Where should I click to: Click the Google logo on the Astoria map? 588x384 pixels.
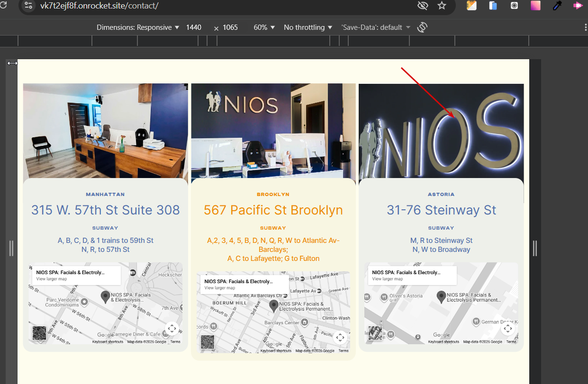click(x=441, y=335)
